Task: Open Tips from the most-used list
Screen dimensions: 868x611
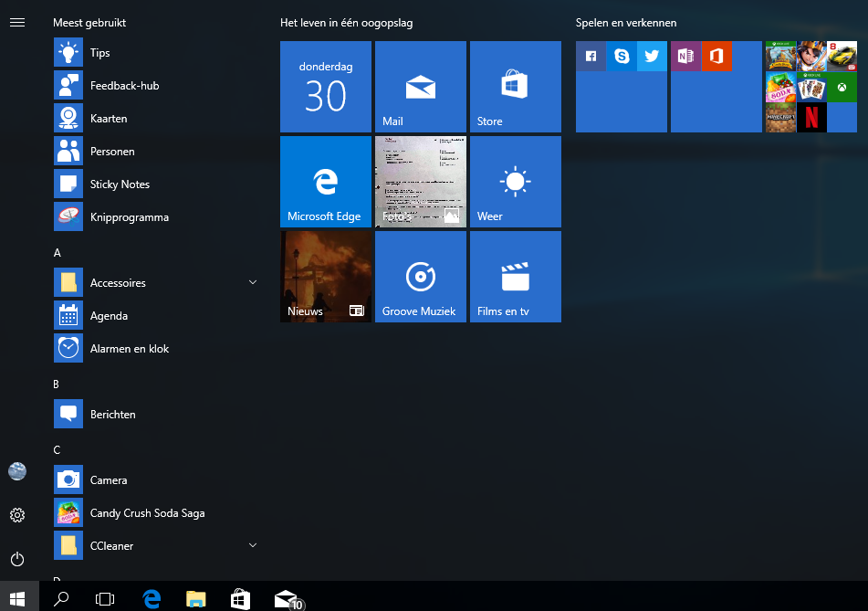Action: tap(99, 53)
